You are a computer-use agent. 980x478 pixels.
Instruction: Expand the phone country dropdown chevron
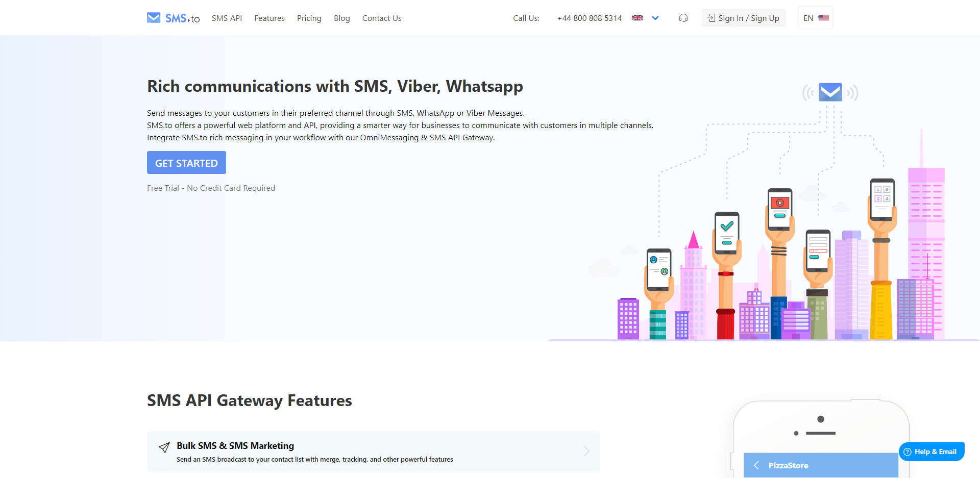point(655,18)
